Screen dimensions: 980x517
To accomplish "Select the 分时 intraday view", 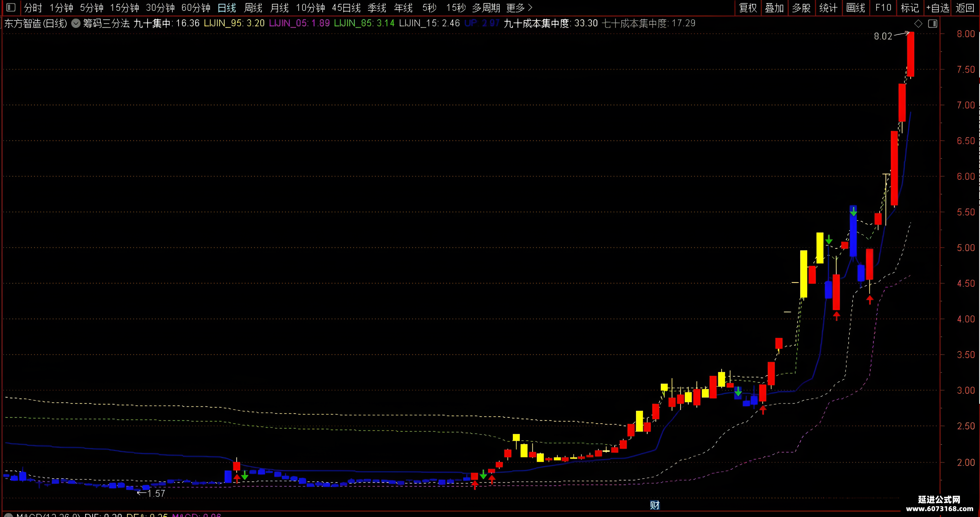I will [33, 8].
